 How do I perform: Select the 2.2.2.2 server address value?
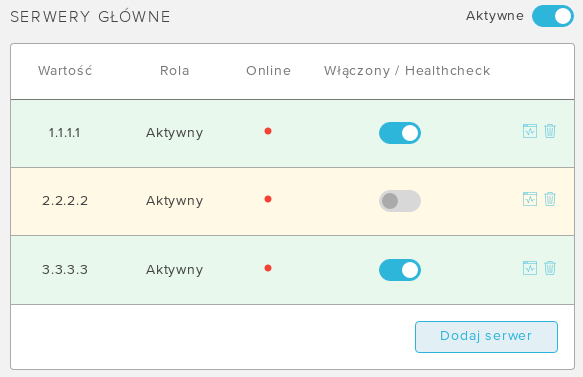tap(65, 201)
